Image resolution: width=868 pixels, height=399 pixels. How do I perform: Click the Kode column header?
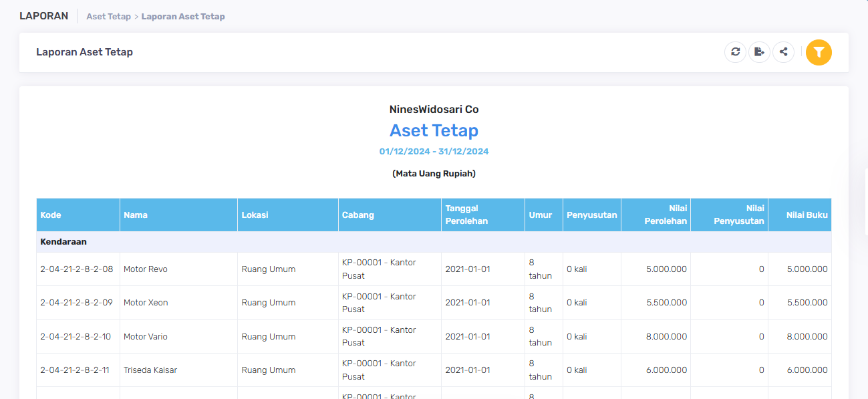click(x=78, y=215)
